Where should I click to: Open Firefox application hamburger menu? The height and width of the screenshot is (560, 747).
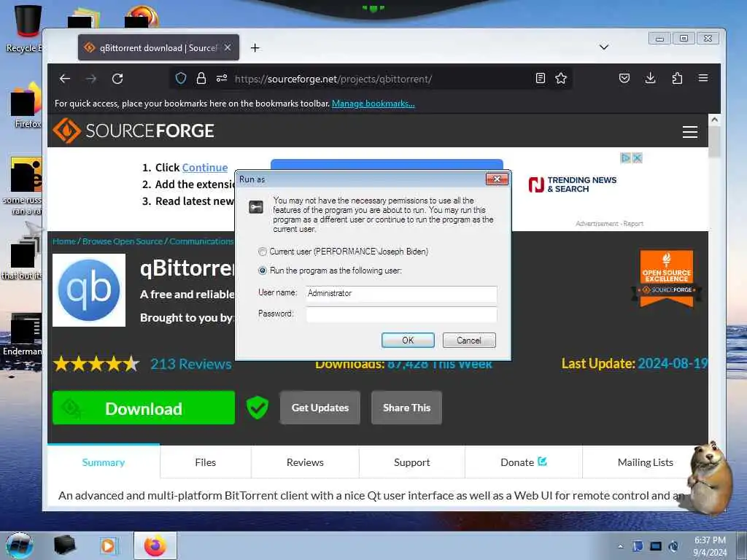(703, 78)
